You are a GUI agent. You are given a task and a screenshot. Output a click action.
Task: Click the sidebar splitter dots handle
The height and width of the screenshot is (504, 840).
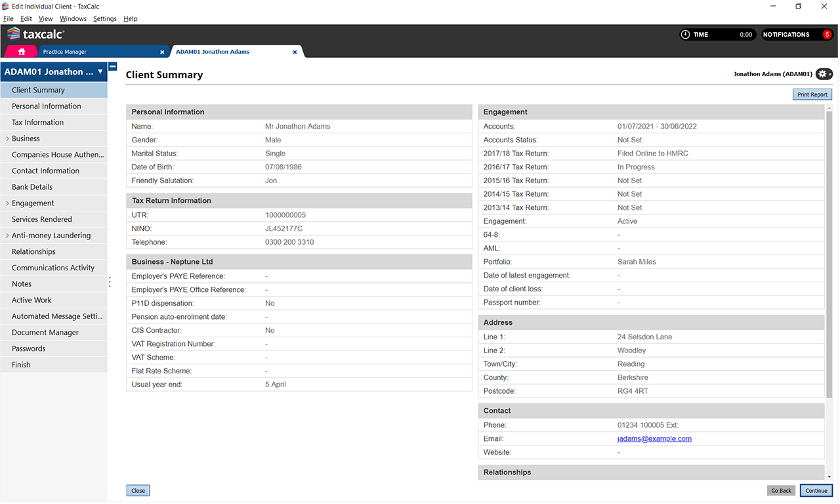coord(110,282)
